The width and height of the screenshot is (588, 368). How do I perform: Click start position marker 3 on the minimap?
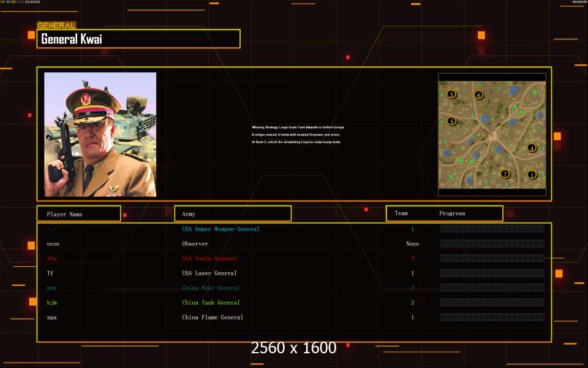pos(451,94)
